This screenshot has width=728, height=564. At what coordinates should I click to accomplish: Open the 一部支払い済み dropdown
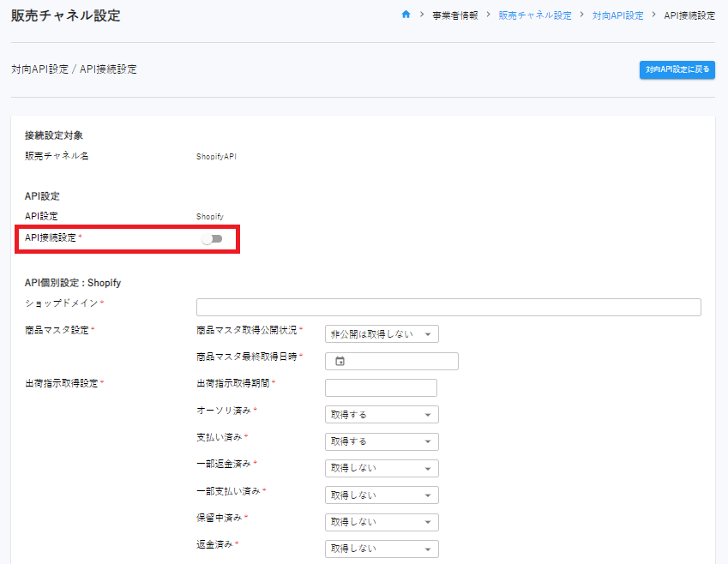(382, 495)
